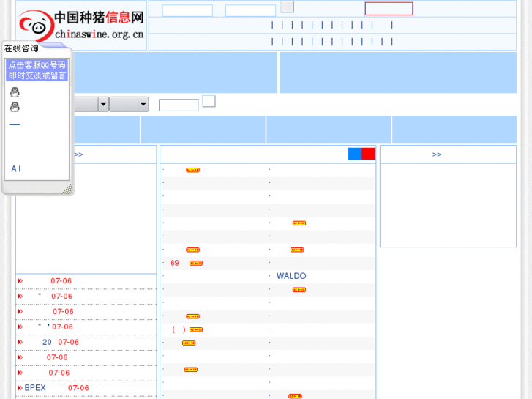Open the "BPEX" news link

35,388
